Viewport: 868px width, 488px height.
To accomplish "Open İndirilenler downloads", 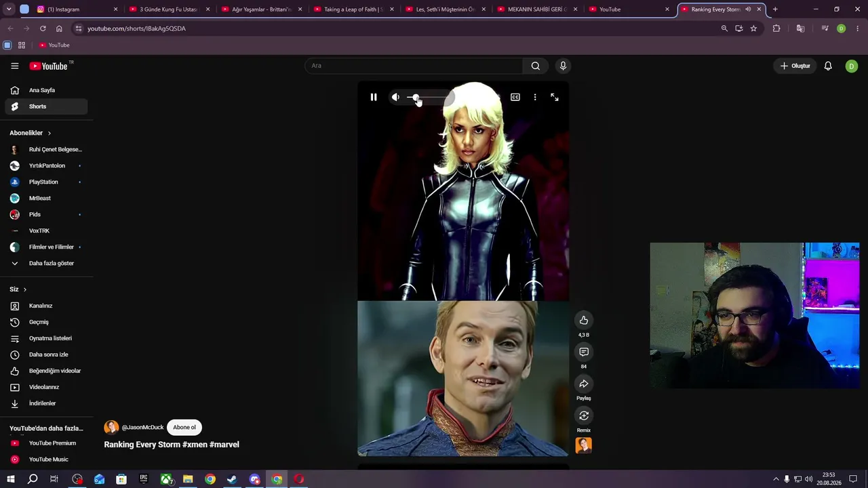I will pos(46,403).
